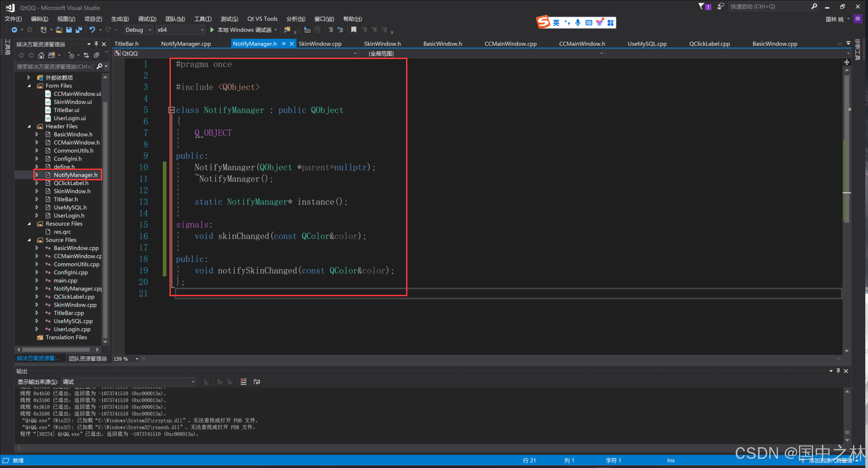This screenshot has width=868, height=468.
Task: Open the x64 platform dropdown
Action: tap(180, 30)
